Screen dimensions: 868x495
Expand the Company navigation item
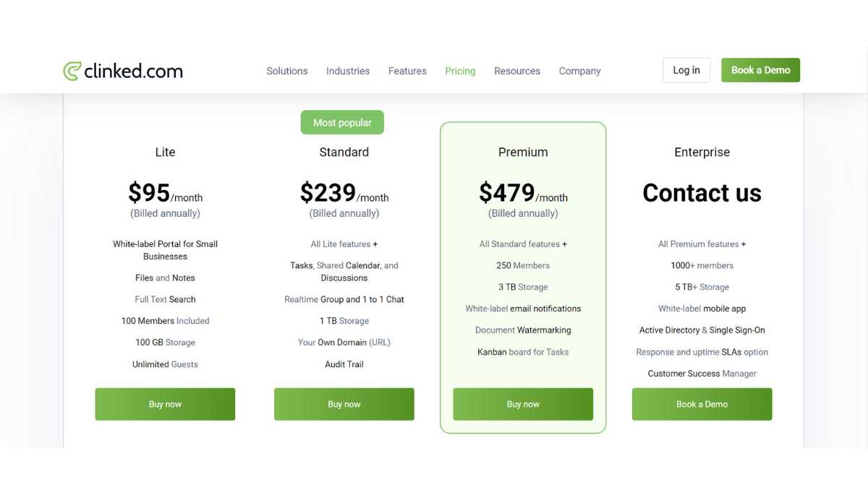(579, 71)
